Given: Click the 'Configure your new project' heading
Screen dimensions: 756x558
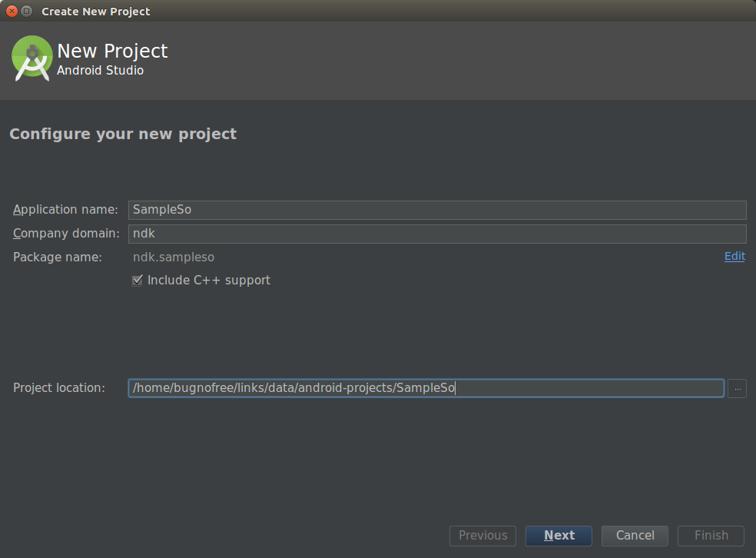Looking at the screenshot, I should (123, 135).
